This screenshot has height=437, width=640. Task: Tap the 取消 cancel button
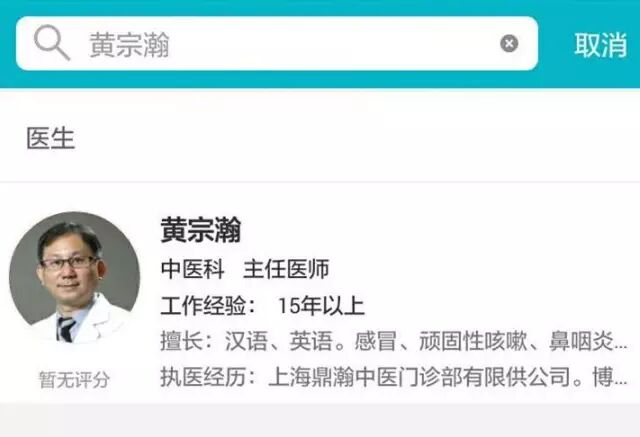pyautogui.click(x=600, y=44)
